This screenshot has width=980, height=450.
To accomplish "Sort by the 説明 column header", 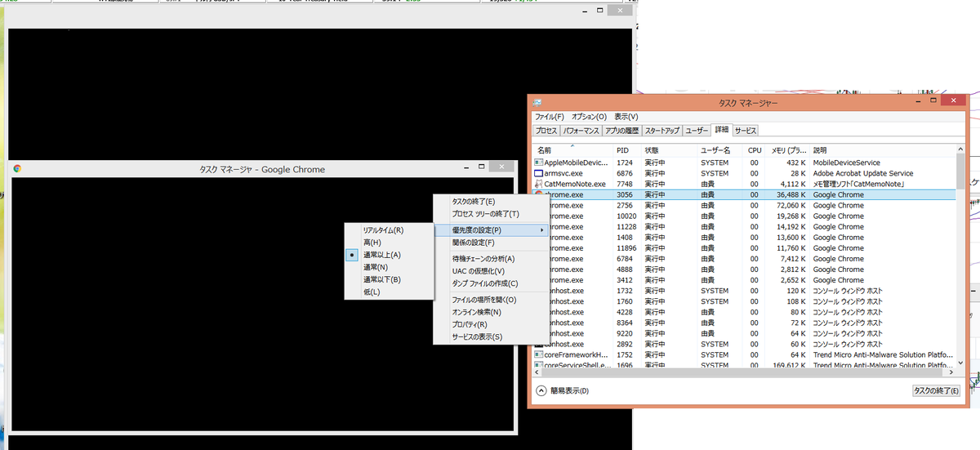I will pyautogui.click(x=882, y=150).
